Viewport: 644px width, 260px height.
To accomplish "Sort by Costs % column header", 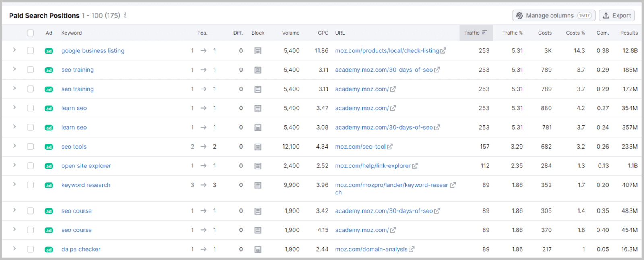I will pyautogui.click(x=575, y=33).
